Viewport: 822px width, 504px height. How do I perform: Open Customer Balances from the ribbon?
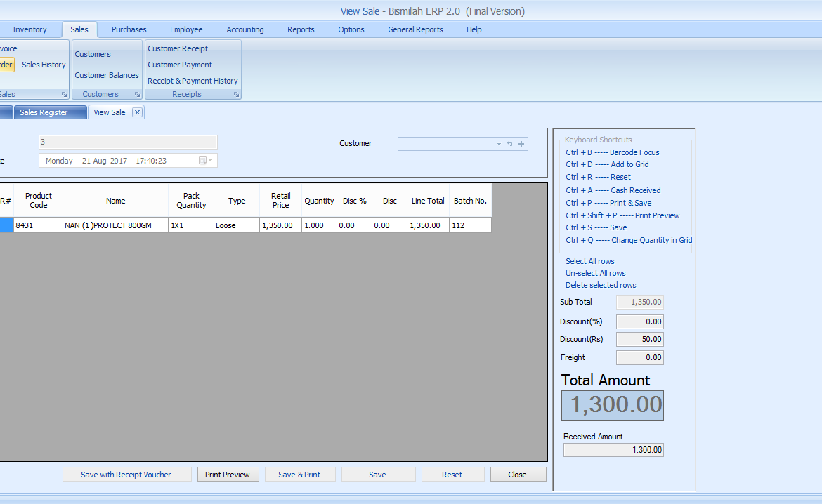107,75
